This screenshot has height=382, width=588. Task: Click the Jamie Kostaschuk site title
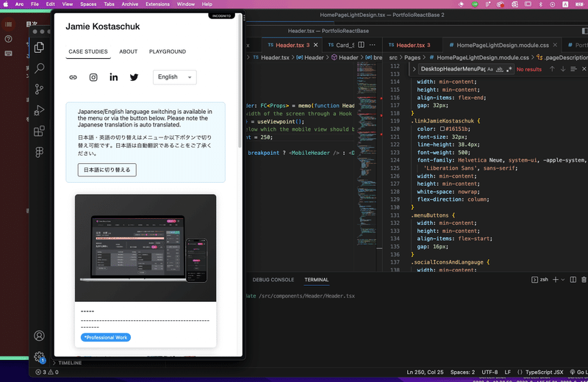coord(103,26)
